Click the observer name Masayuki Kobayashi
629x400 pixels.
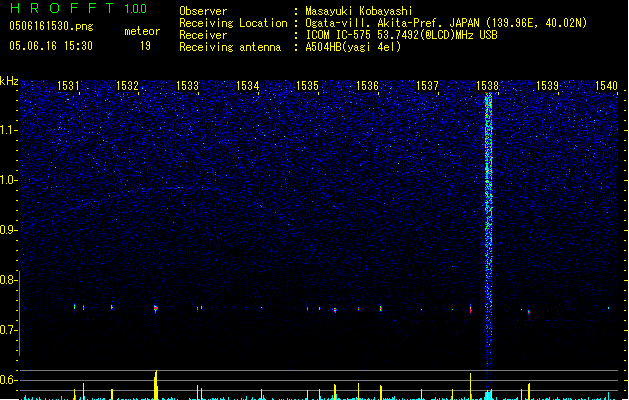click(x=359, y=11)
